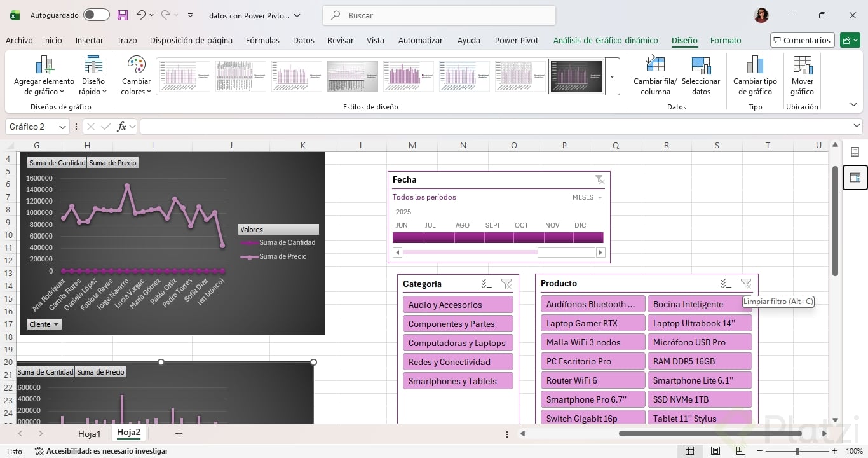Select the SSD NVMe 1TB product
The height and width of the screenshot is (458, 868).
pos(700,399)
